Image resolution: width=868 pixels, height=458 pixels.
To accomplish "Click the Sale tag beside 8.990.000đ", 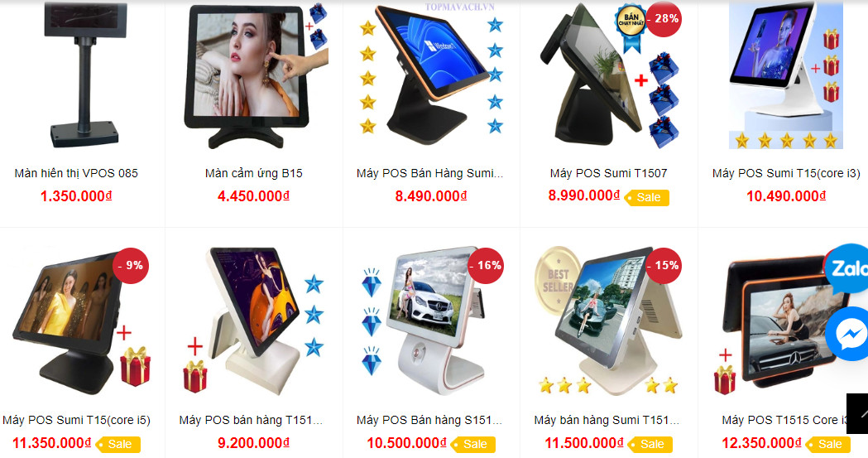I will pos(646,198).
